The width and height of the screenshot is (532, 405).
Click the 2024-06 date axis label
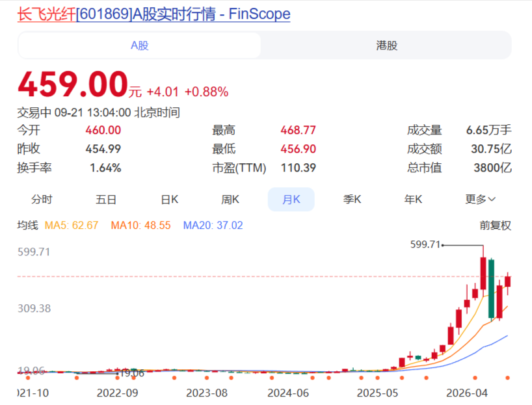[x=288, y=393]
